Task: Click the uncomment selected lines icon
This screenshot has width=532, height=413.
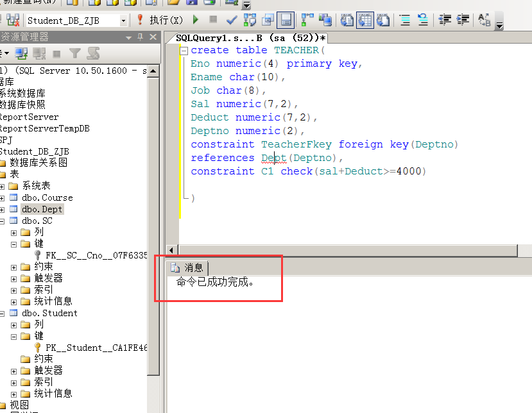Action: (x=423, y=20)
